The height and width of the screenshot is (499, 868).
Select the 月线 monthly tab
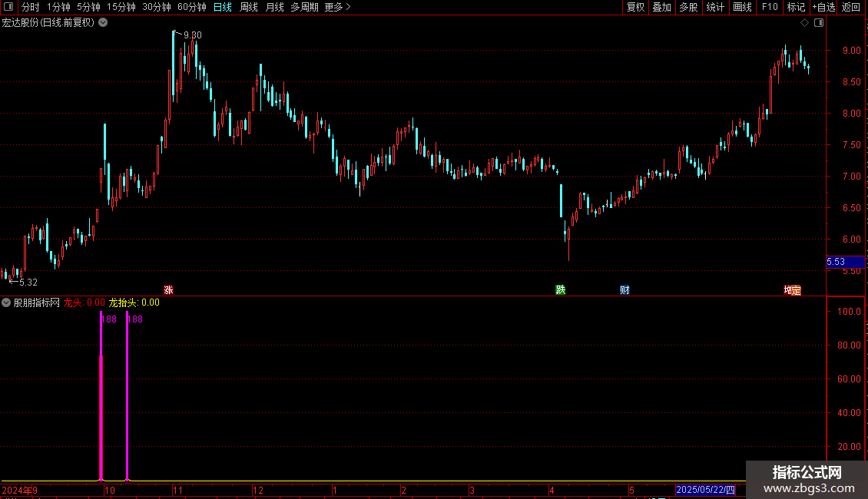(274, 7)
